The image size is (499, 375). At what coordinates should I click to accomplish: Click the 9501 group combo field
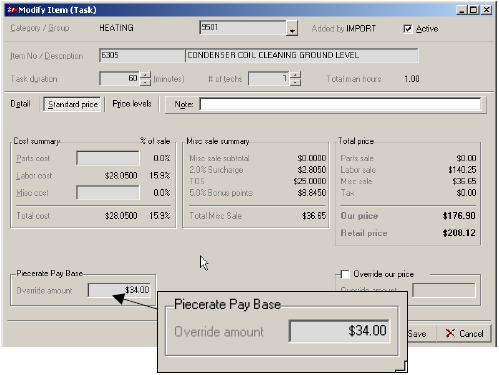click(x=243, y=28)
